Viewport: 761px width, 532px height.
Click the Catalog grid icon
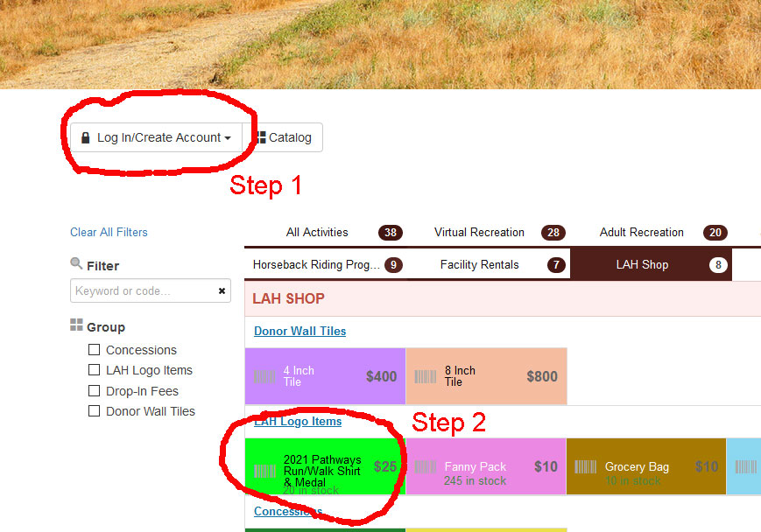[261, 138]
